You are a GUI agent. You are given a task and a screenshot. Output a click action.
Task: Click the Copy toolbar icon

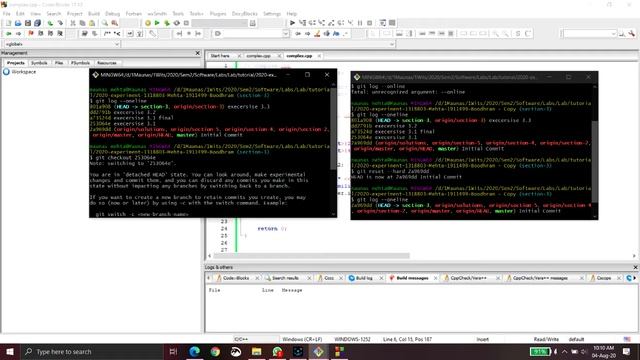[x=82, y=23]
